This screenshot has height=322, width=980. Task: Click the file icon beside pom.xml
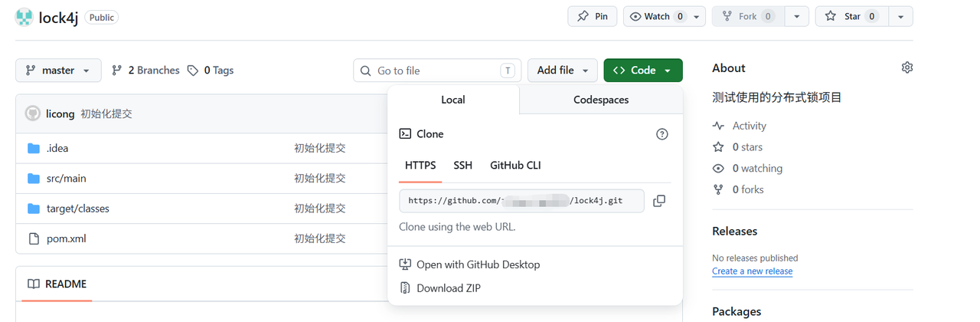tap(34, 238)
